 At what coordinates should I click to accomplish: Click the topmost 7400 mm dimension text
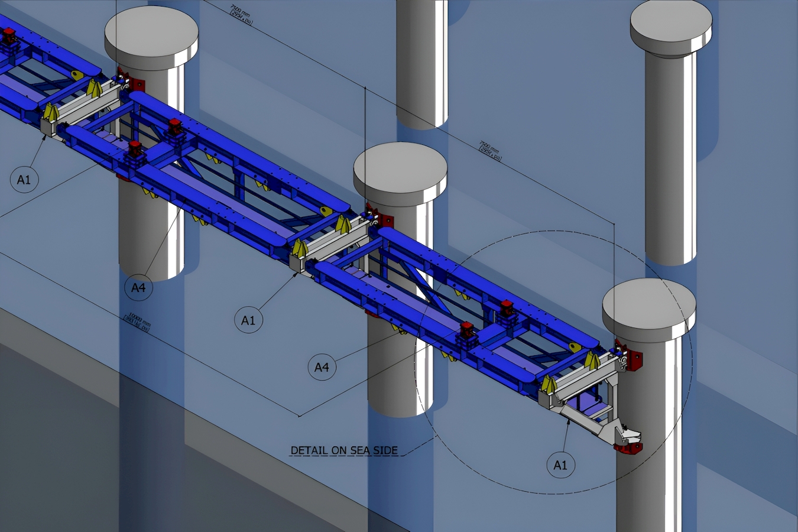coord(242,15)
